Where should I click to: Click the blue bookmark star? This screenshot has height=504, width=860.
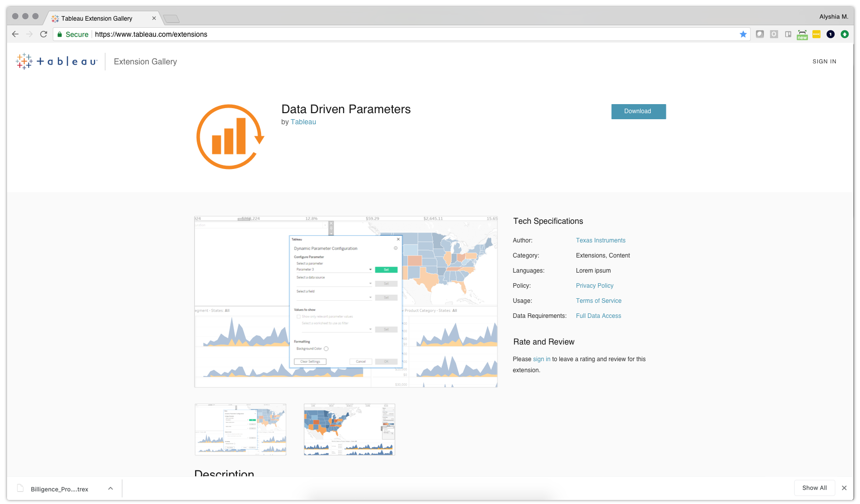click(x=743, y=34)
